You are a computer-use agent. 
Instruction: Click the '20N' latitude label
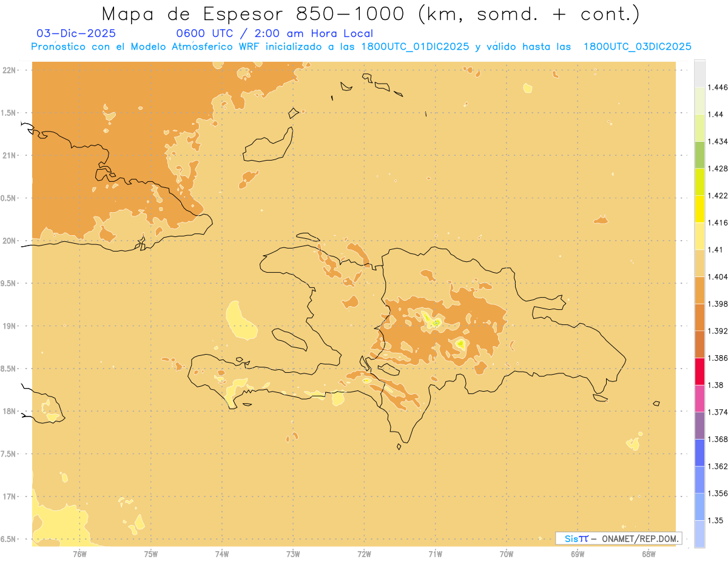(x=9, y=241)
